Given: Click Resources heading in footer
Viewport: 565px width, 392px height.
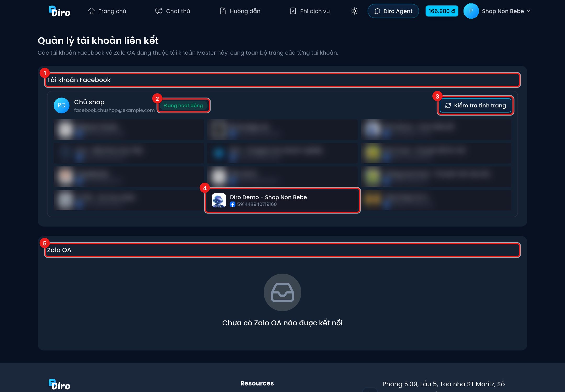Looking at the screenshot, I should click(257, 383).
